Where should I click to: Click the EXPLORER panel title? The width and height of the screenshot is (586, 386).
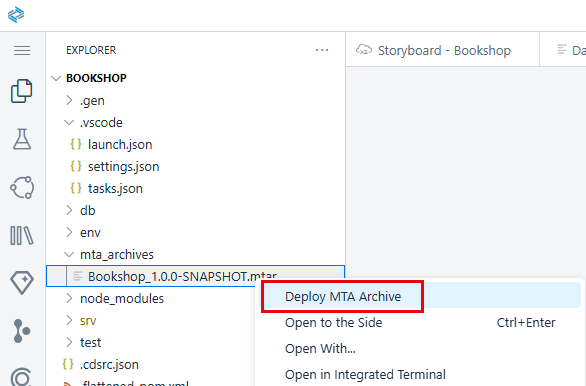[x=91, y=50]
